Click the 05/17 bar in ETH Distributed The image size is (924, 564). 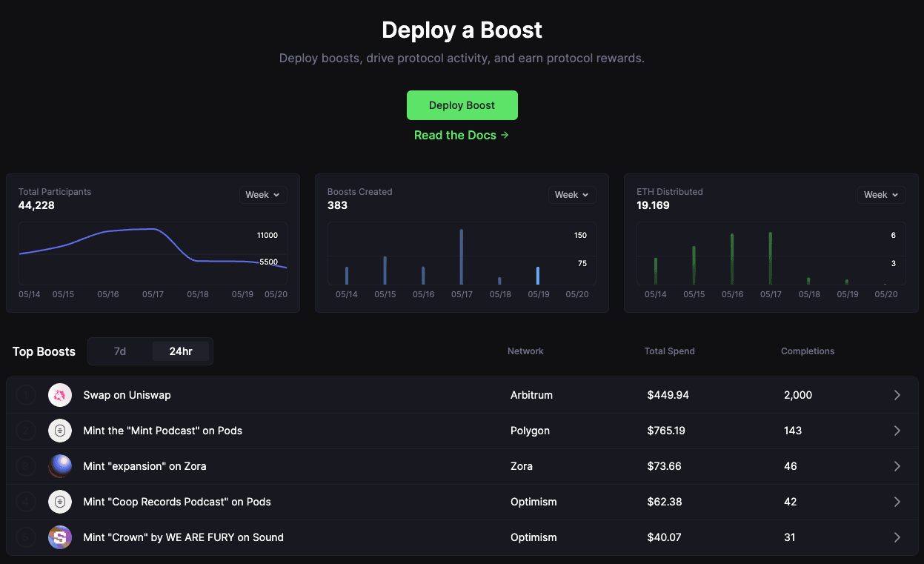pyautogui.click(x=771, y=259)
